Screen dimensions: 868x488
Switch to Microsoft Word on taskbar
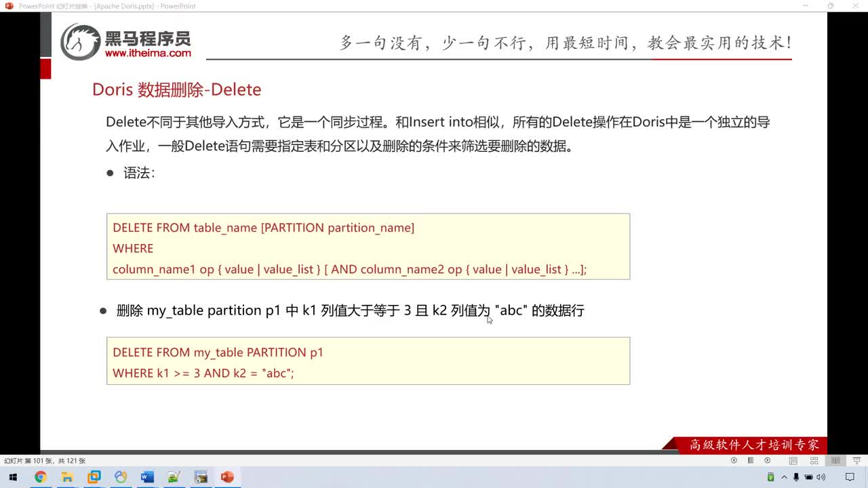tap(147, 477)
